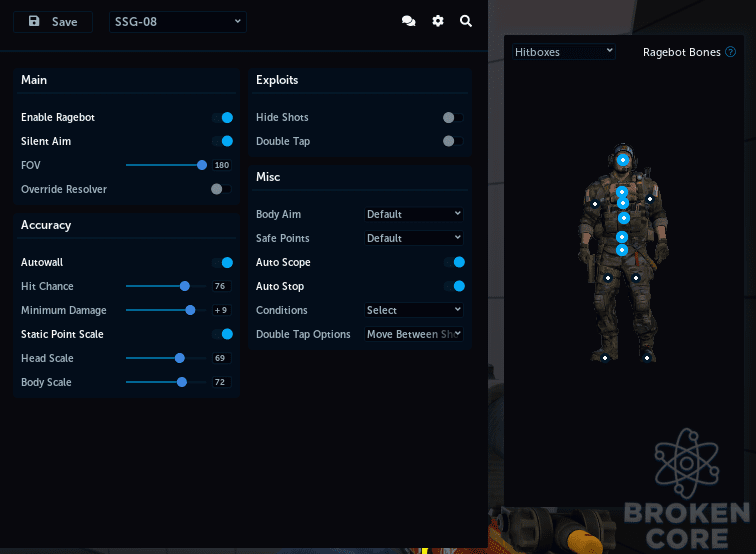756x554 pixels.
Task: Select the head hitbox point
Action: (623, 160)
